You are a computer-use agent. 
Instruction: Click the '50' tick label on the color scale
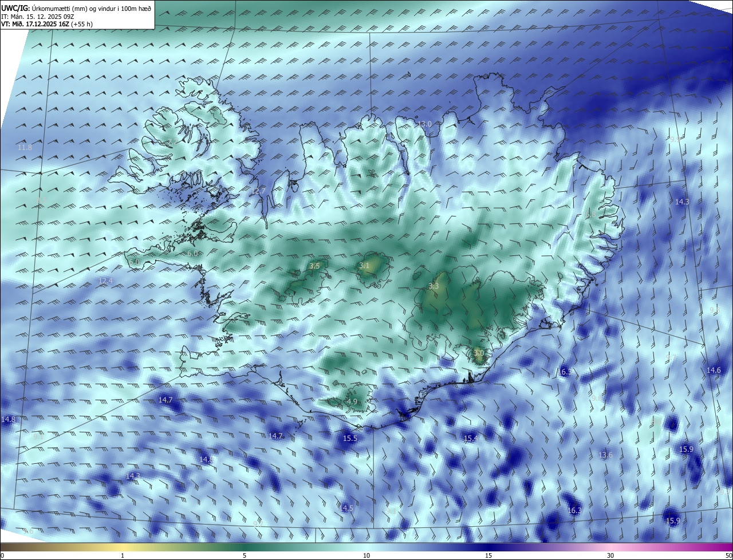pyautogui.click(x=728, y=555)
